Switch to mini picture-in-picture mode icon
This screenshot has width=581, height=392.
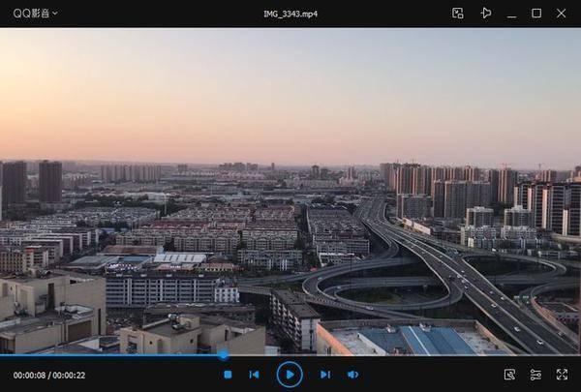[x=458, y=14]
